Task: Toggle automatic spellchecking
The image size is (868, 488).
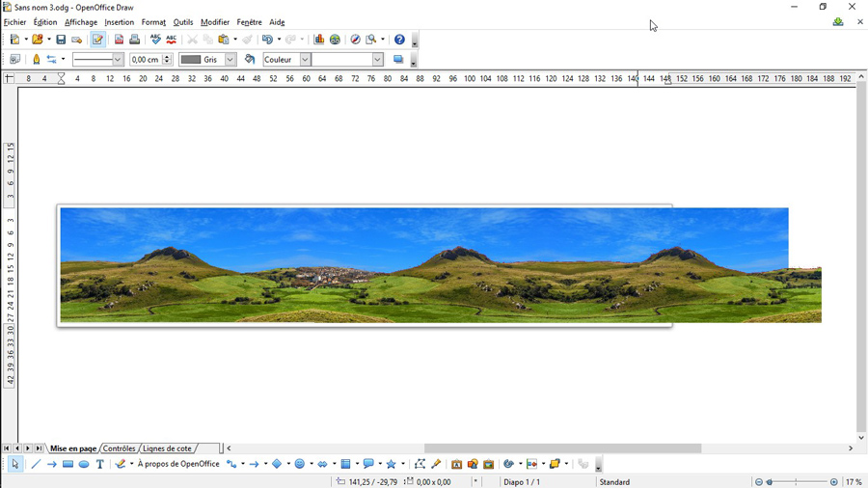Action: click(172, 40)
